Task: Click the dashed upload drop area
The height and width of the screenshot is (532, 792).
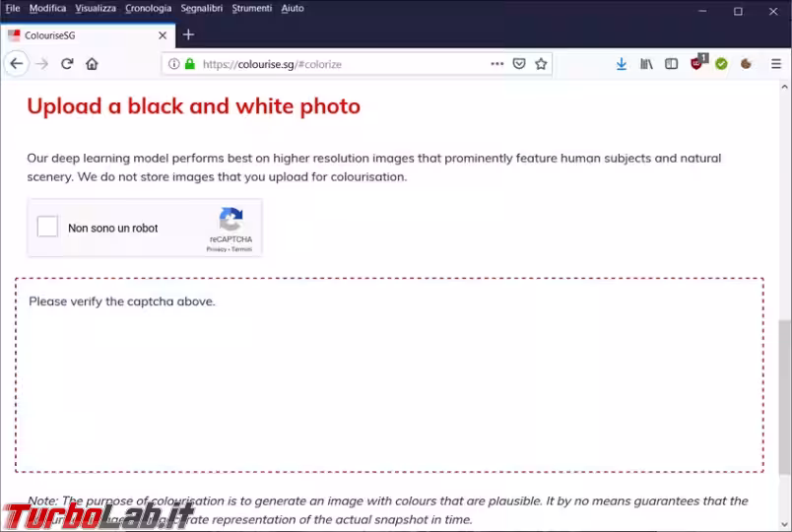Action: (389, 375)
